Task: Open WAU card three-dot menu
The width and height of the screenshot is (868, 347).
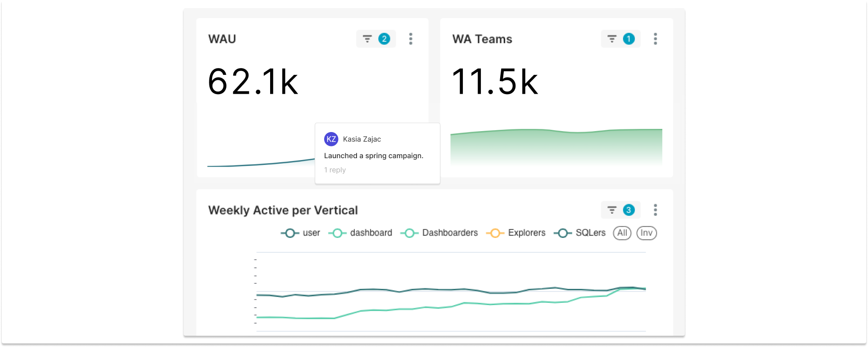Action: (x=411, y=39)
